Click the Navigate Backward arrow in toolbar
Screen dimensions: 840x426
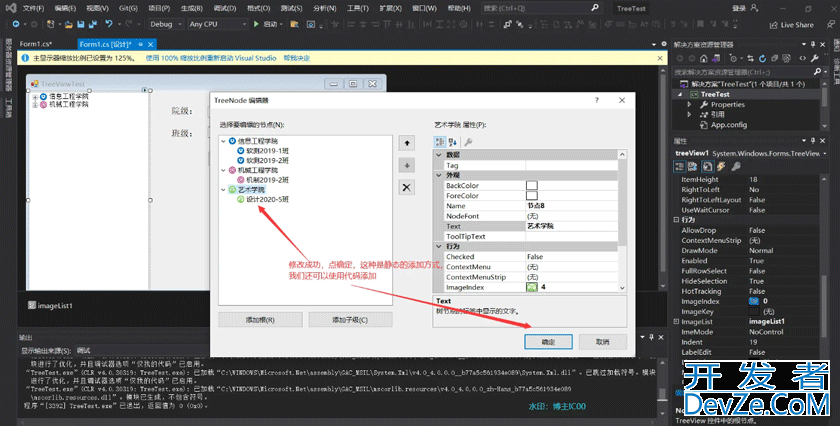[x=16, y=24]
